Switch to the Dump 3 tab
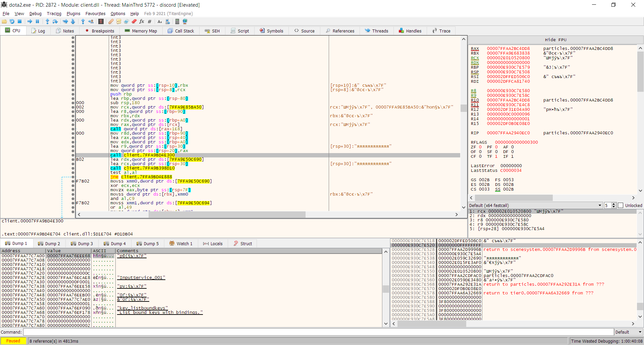The image size is (644, 345). [82, 244]
